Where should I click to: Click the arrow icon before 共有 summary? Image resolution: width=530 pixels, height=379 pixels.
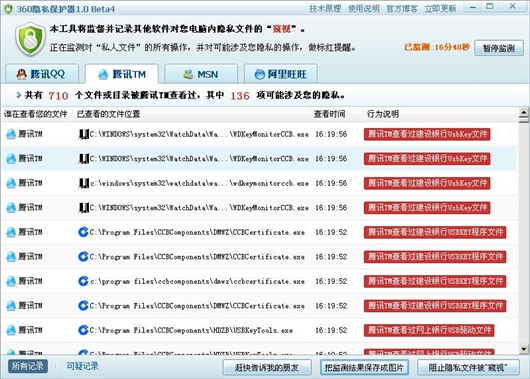(19, 95)
